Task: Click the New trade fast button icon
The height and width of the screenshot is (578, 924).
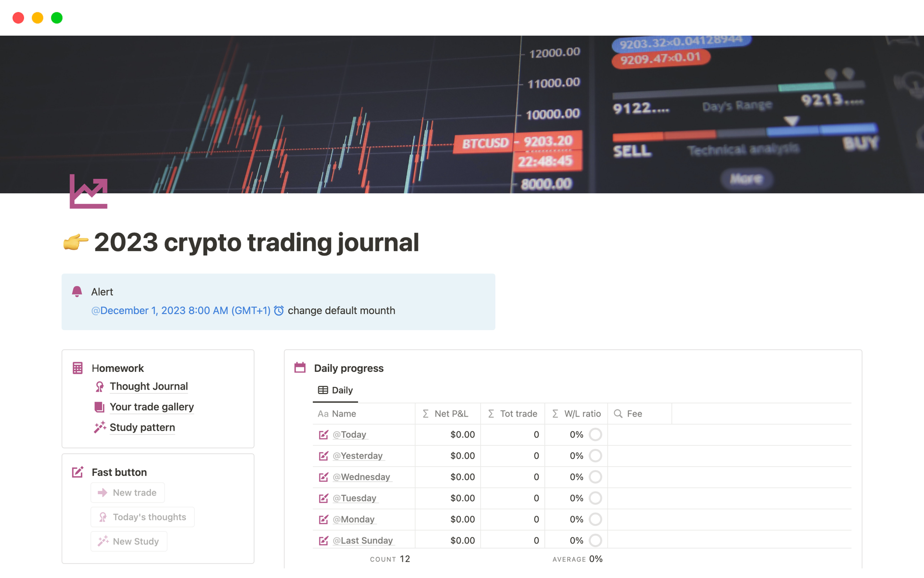Action: (102, 491)
